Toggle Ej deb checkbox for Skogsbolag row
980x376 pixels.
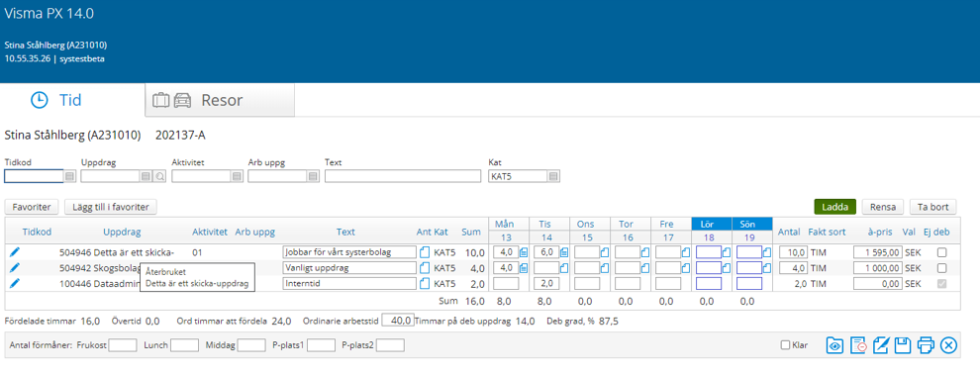tap(941, 268)
